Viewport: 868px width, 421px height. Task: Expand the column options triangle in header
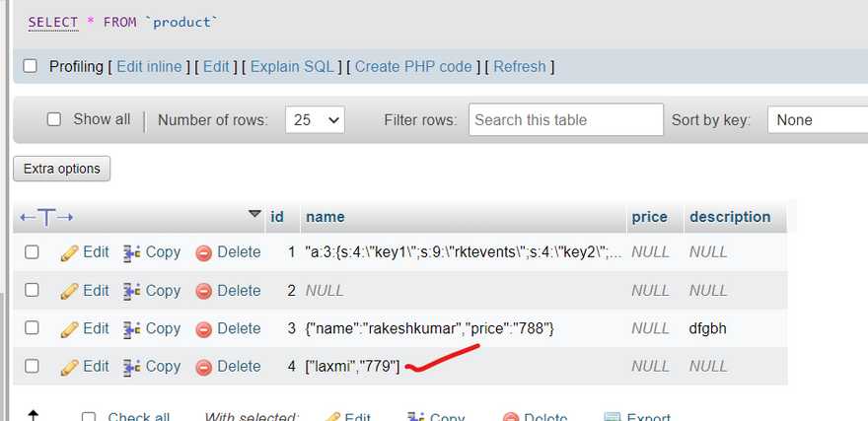click(254, 214)
